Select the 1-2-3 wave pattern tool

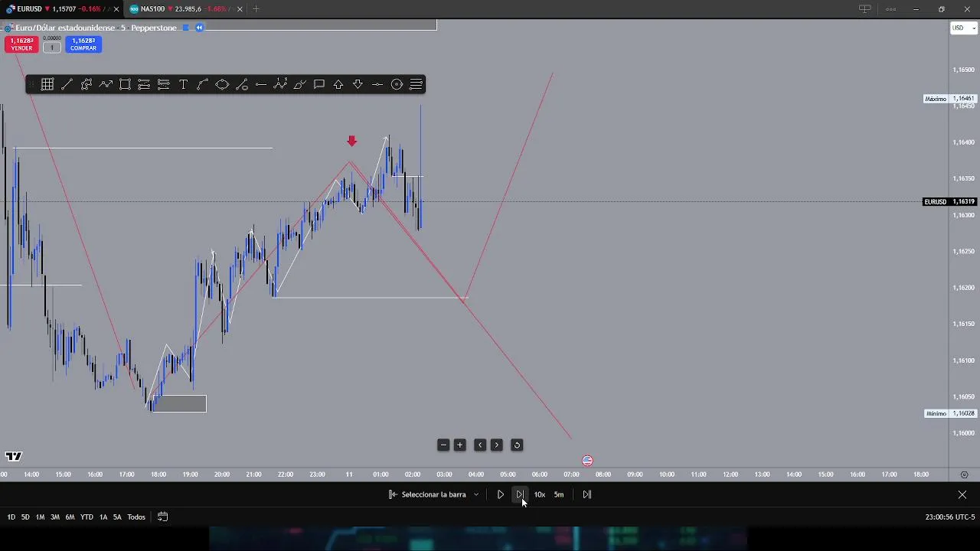(x=280, y=84)
